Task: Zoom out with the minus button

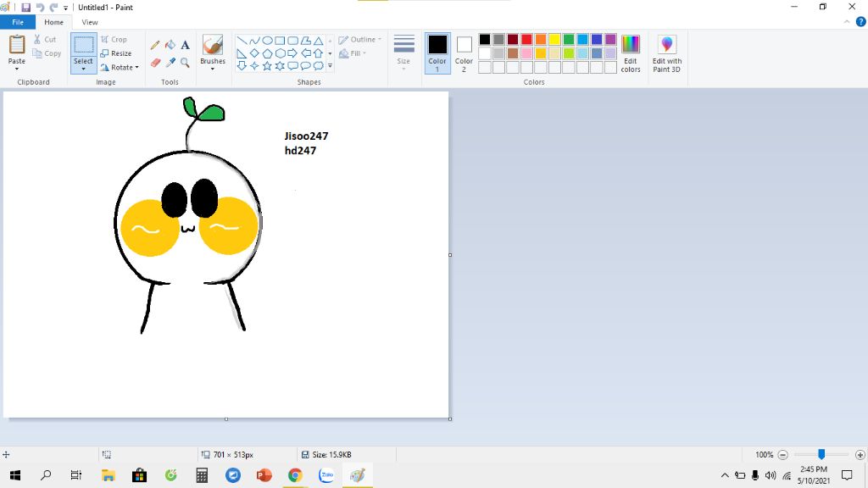Action: pos(782,455)
